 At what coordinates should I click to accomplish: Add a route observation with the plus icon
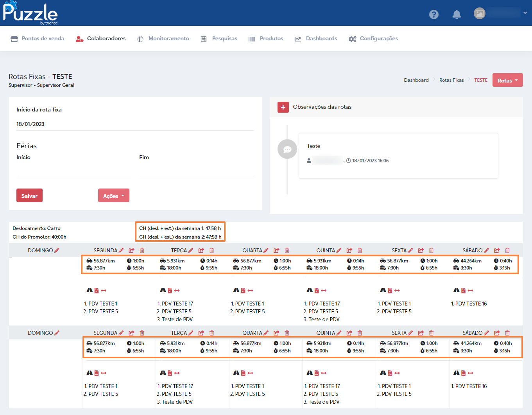(283, 107)
